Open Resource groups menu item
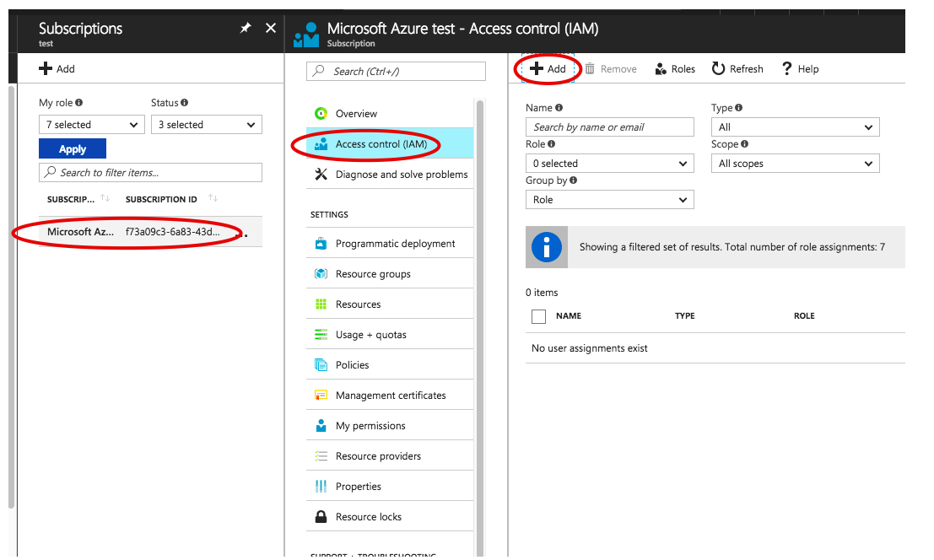 [390, 274]
